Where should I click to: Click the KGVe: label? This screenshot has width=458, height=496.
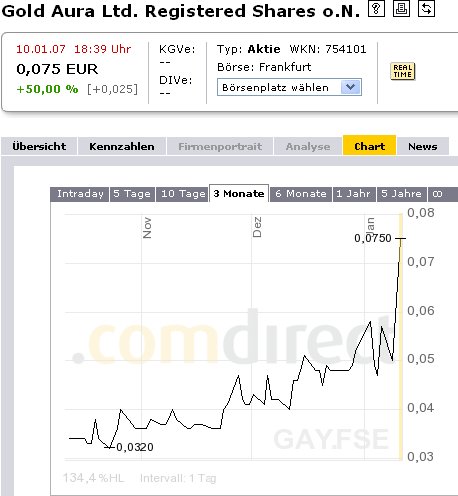point(177,49)
